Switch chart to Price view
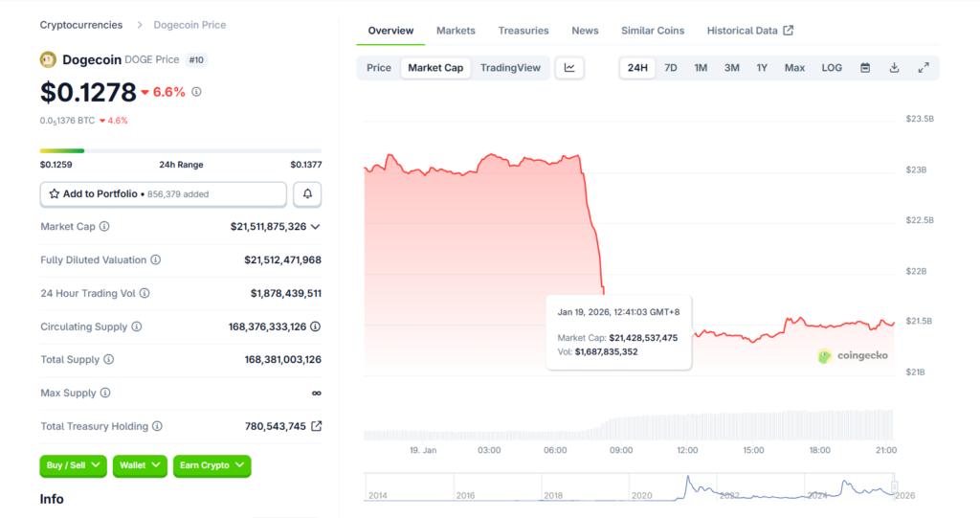980x518 pixels. (379, 68)
